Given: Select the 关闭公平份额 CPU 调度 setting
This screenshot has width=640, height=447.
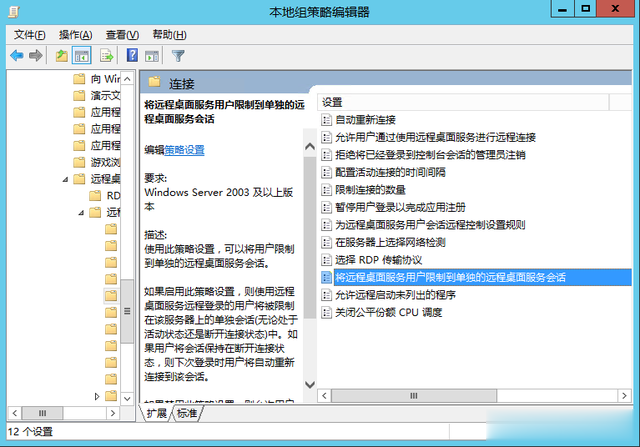Looking at the screenshot, I should click(389, 313).
